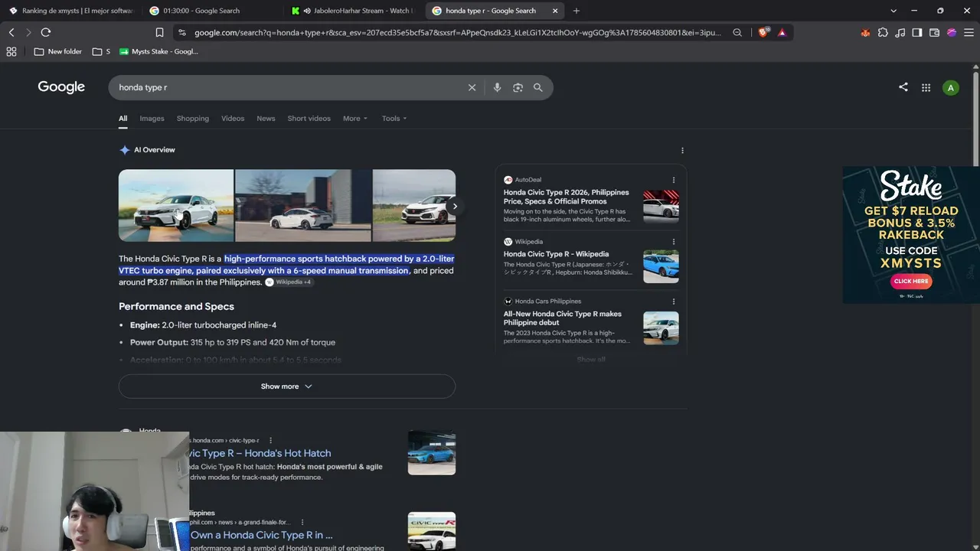Image resolution: width=980 pixels, height=551 pixels.
Task: Switch to the Short videos tab
Action: click(x=309, y=119)
